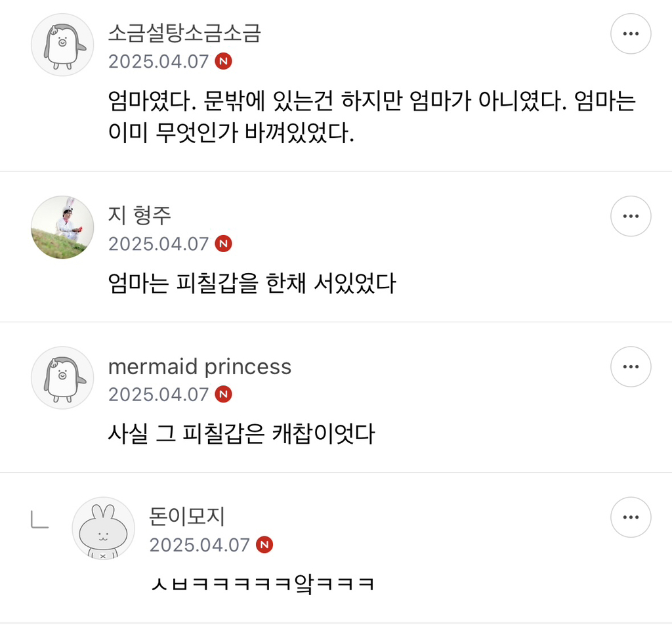Screen dimensions: 672x625
Task: View 지 형주's profile photo
Action: pyautogui.click(x=63, y=227)
